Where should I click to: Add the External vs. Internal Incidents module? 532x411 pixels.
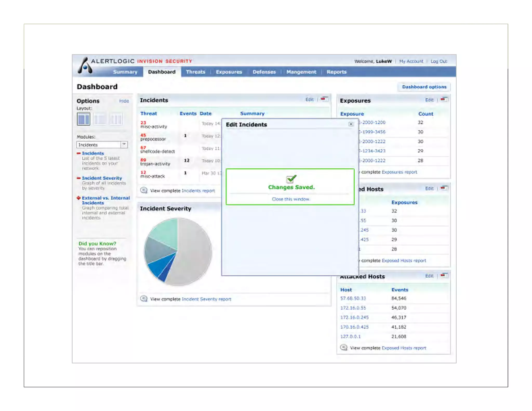(79, 198)
